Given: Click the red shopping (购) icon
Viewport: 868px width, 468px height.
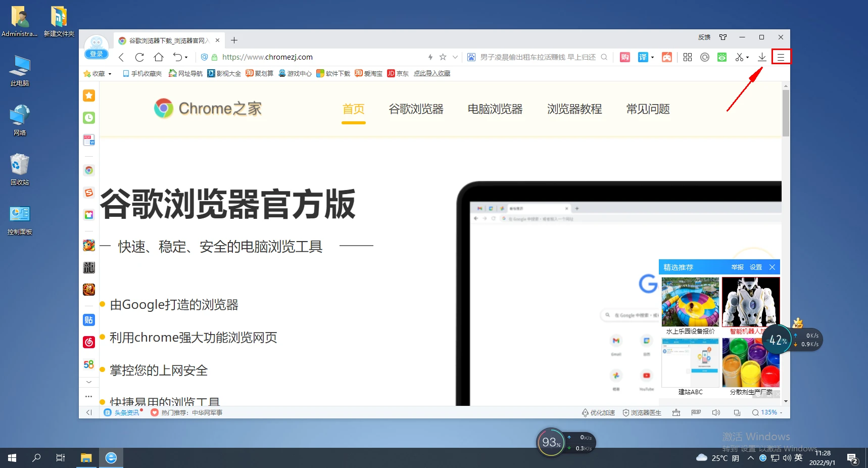Looking at the screenshot, I should tap(625, 57).
